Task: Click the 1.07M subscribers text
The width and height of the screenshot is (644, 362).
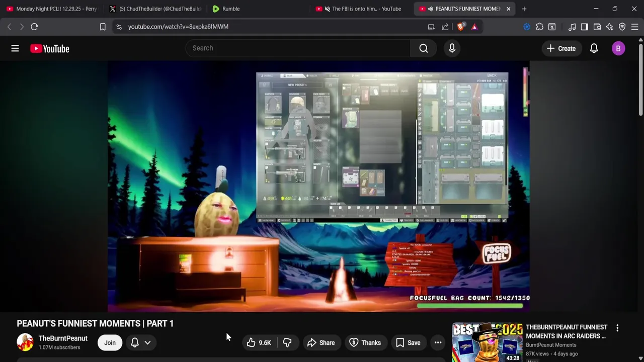Action: coord(59,347)
